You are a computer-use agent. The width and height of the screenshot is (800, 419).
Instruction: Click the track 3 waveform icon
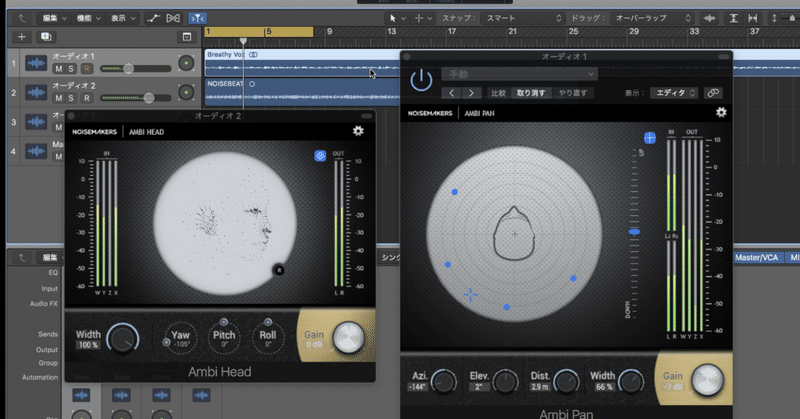[x=36, y=122]
